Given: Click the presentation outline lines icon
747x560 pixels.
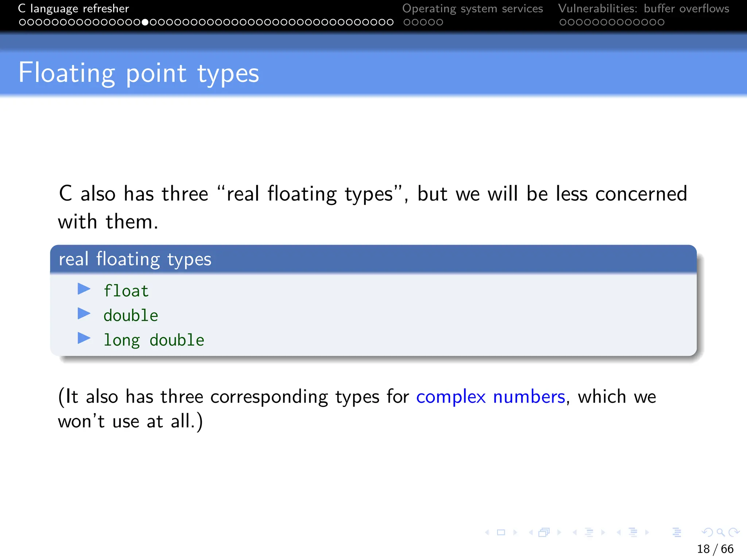Looking at the screenshot, I should 677,533.
